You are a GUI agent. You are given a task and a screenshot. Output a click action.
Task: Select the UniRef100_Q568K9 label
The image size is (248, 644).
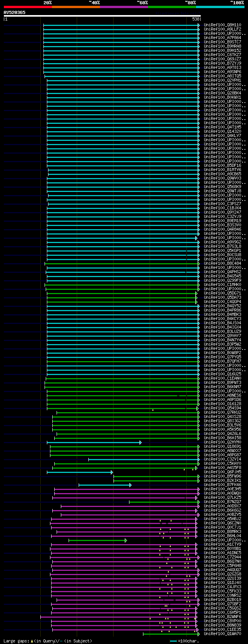(222, 187)
